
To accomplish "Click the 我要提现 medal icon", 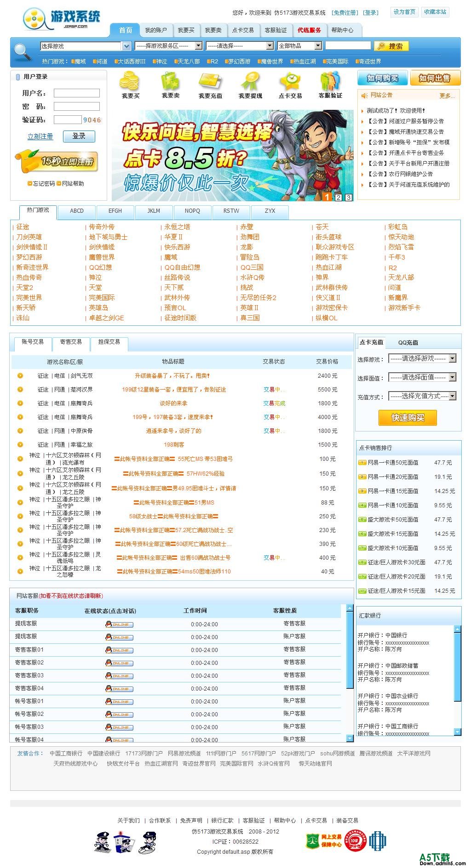I will [250, 81].
